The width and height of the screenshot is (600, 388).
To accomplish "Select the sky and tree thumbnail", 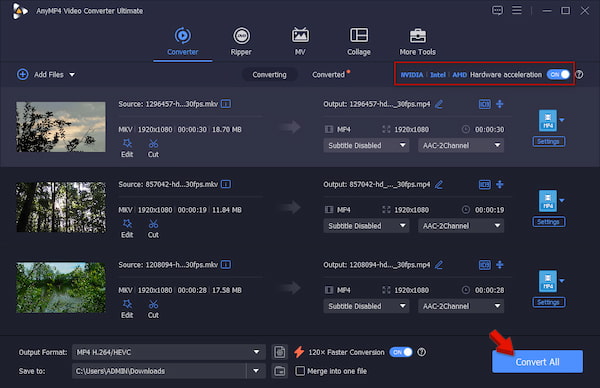I will point(61,127).
